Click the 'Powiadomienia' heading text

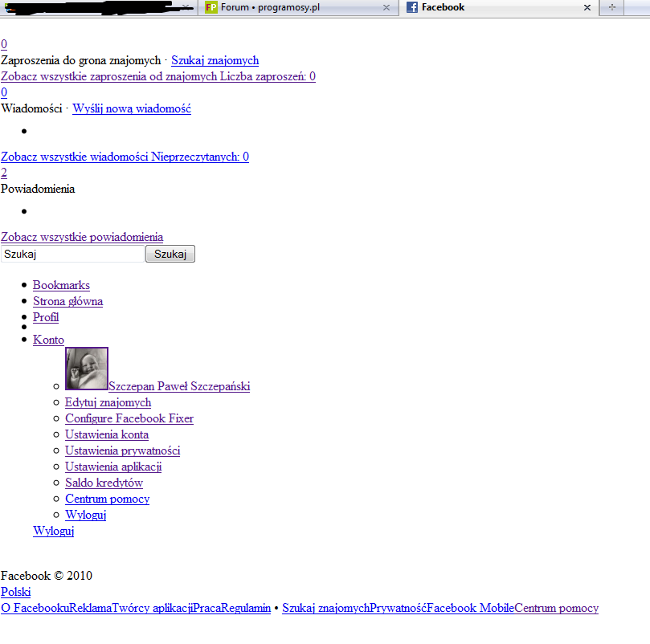point(38,189)
